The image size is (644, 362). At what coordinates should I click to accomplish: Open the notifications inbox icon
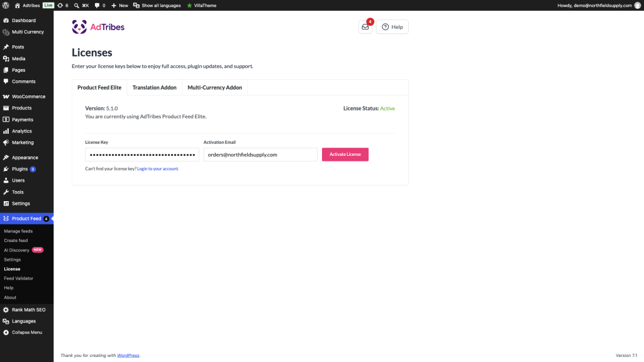pyautogui.click(x=365, y=27)
